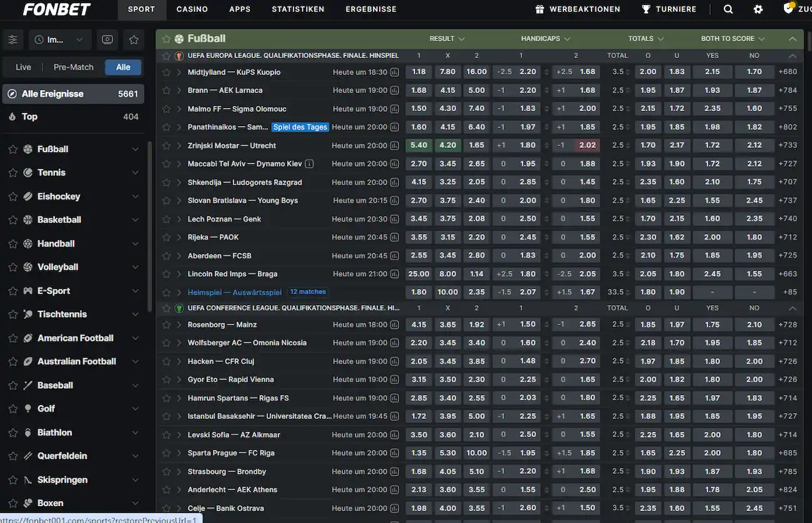Open statistics icon for Midtjylland — KuPS Kuopio

click(x=395, y=72)
